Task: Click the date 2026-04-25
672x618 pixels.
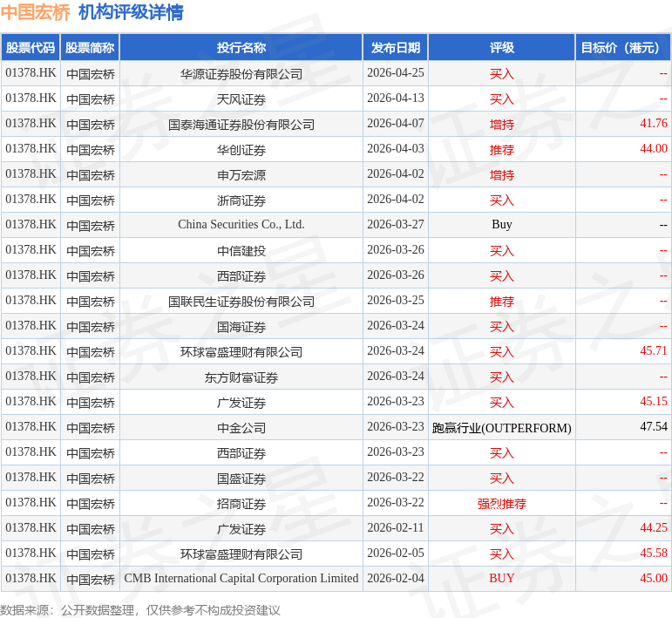Action: [396, 73]
